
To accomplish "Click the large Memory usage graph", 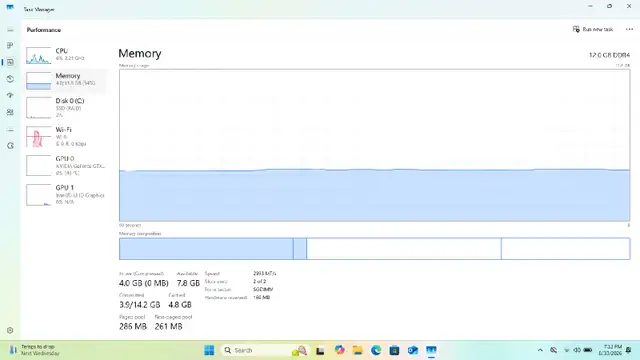I will point(374,145).
